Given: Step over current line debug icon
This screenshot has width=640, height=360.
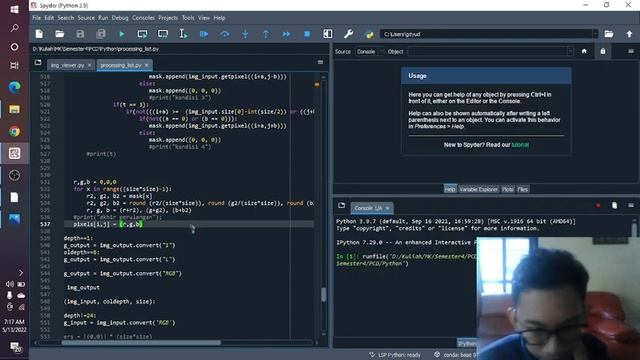Looking at the screenshot, I should (x=224, y=34).
